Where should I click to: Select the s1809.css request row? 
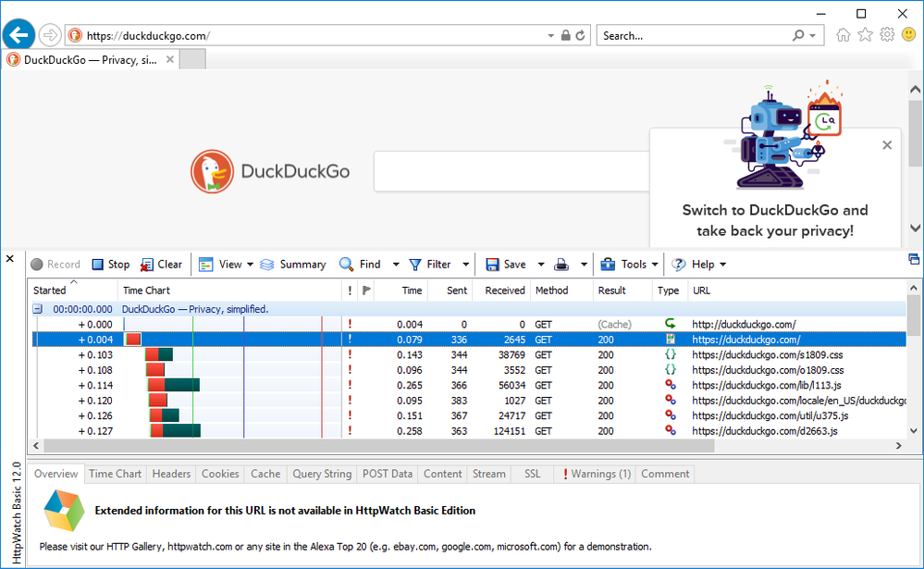coord(469,355)
